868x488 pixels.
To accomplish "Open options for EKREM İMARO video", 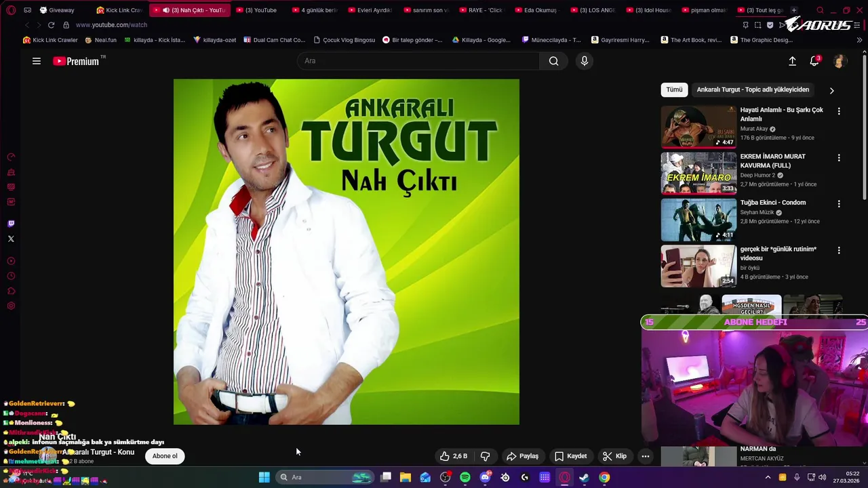I will pos(839,157).
